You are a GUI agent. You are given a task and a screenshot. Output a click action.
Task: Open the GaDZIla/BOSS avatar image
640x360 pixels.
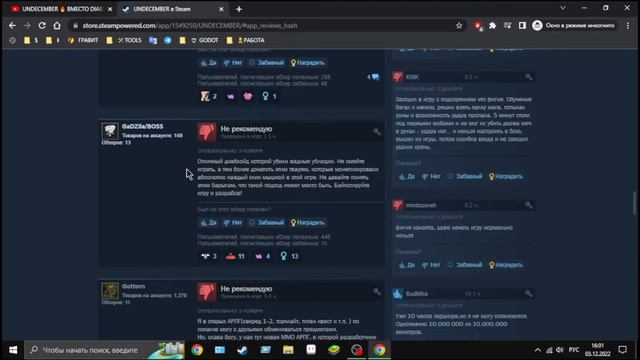[110, 131]
